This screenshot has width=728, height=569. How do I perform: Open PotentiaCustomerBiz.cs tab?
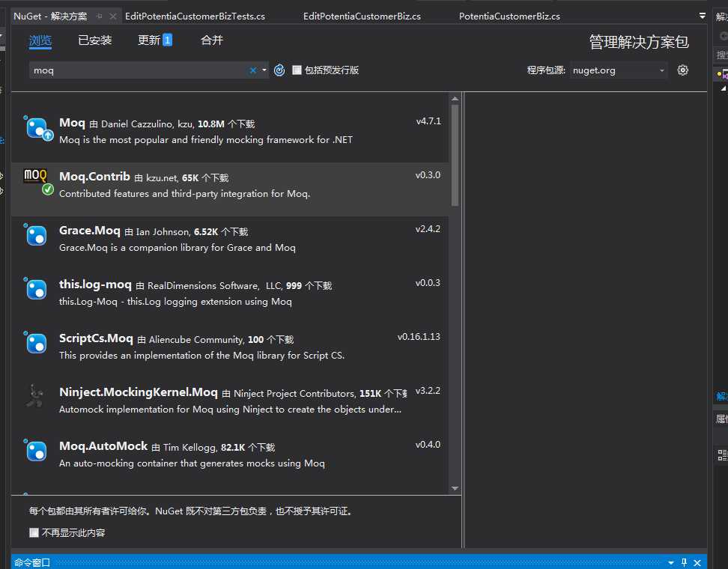pyautogui.click(x=509, y=16)
